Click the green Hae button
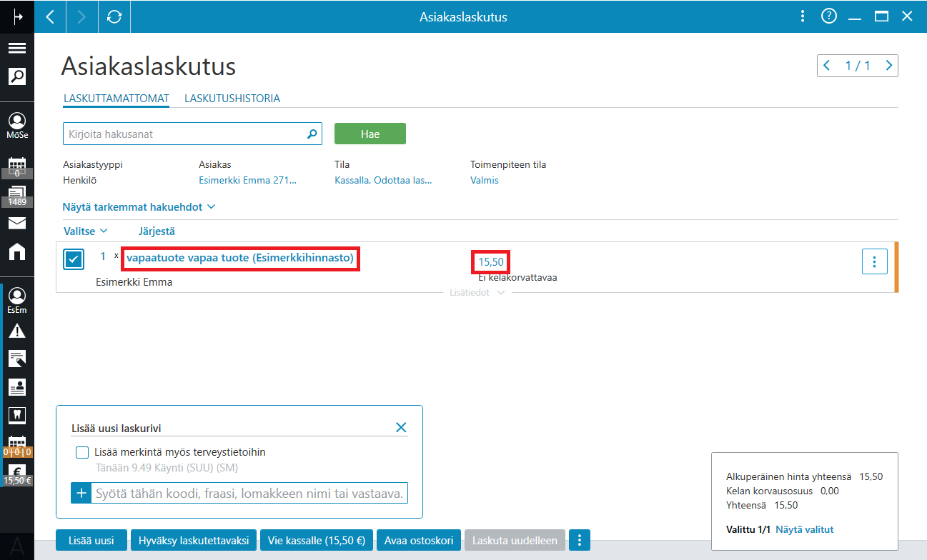Screen dimensions: 927x560 (370, 134)
